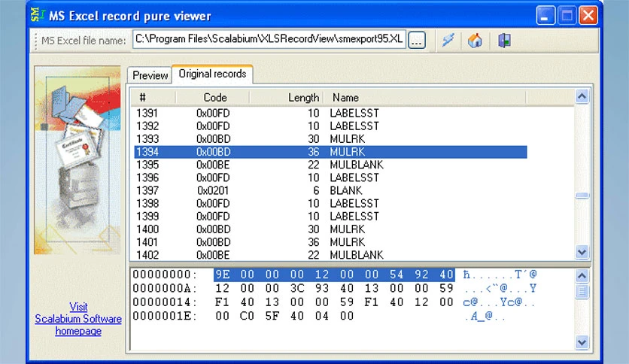The height and width of the screenshot is (364, 629).
Task: Click hex offset 00000000 line
Action: (335, 275)
